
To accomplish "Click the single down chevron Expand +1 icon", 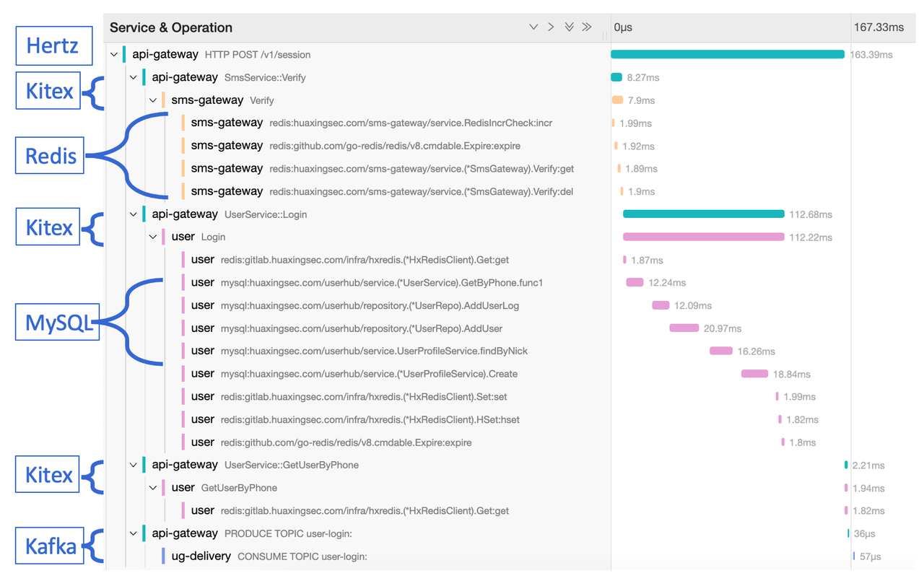I will tap(533, 27).
